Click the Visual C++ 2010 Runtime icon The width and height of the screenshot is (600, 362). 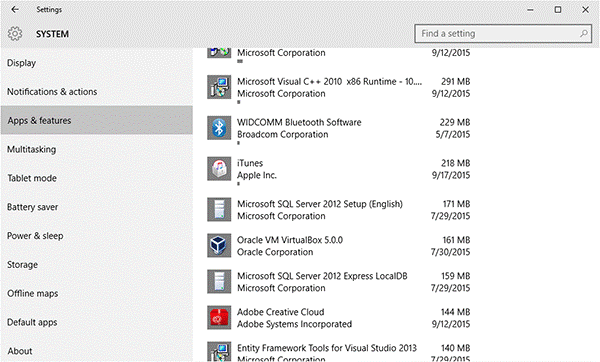[x=219, y=87]
